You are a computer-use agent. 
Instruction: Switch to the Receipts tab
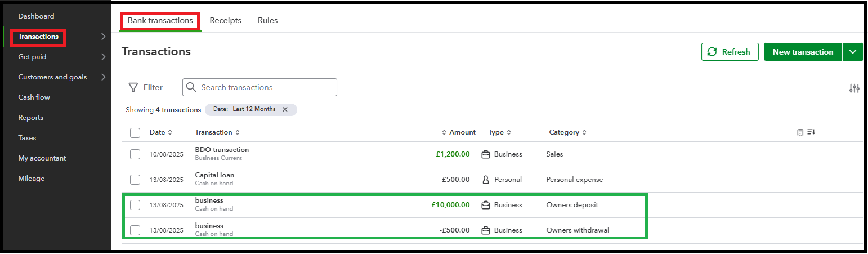225,20
